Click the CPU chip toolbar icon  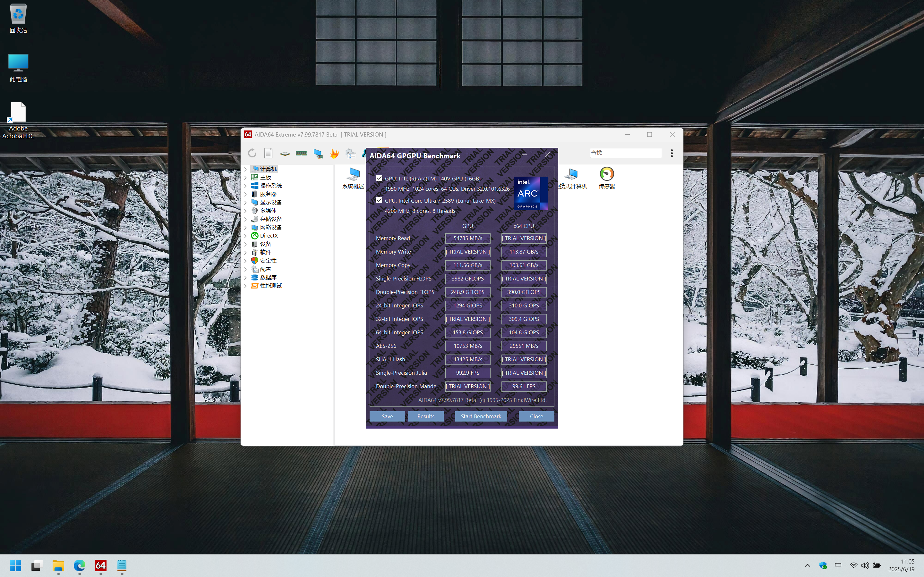[x=285, y=154]
